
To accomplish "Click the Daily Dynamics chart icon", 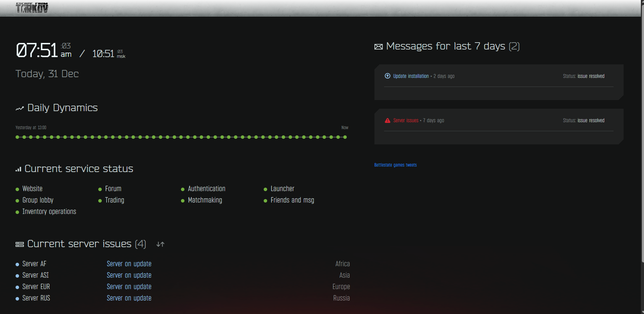I will [x=20, y=108].
